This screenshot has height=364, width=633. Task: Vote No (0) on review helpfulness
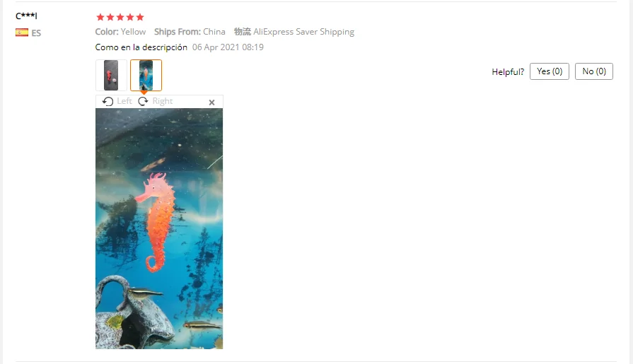594,71
